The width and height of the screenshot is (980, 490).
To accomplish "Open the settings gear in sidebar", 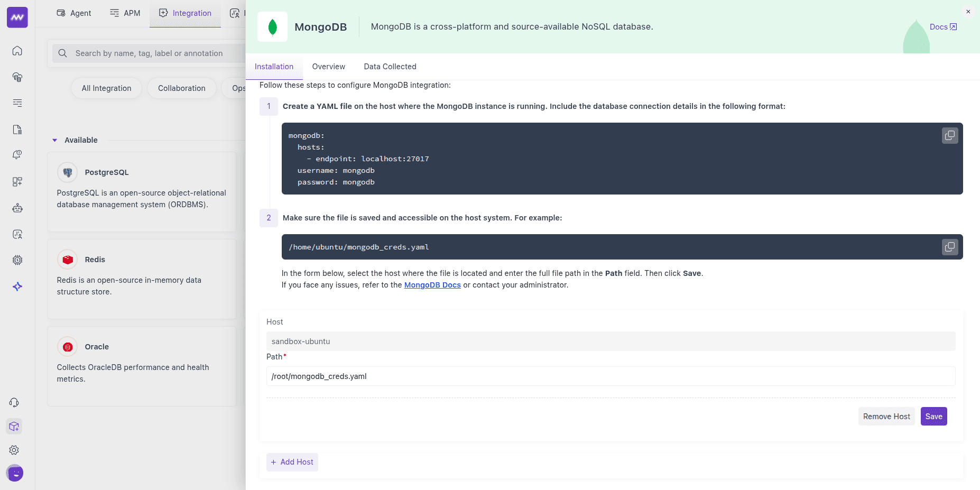I will [14, 450].
